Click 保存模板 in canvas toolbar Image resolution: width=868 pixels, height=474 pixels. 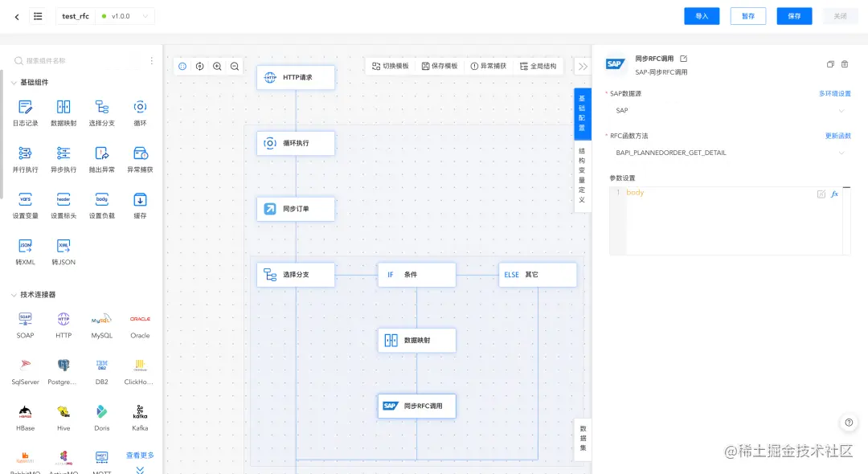coord(440,67)
